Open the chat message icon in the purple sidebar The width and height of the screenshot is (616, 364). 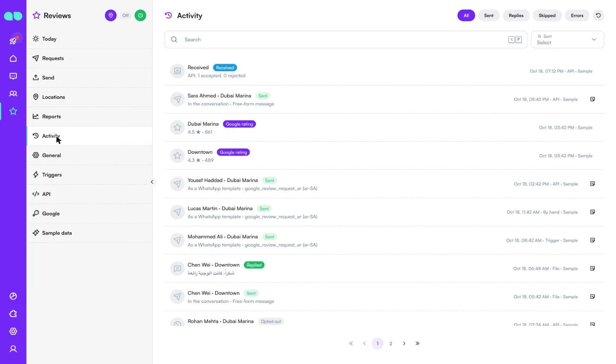coord(13,76)
